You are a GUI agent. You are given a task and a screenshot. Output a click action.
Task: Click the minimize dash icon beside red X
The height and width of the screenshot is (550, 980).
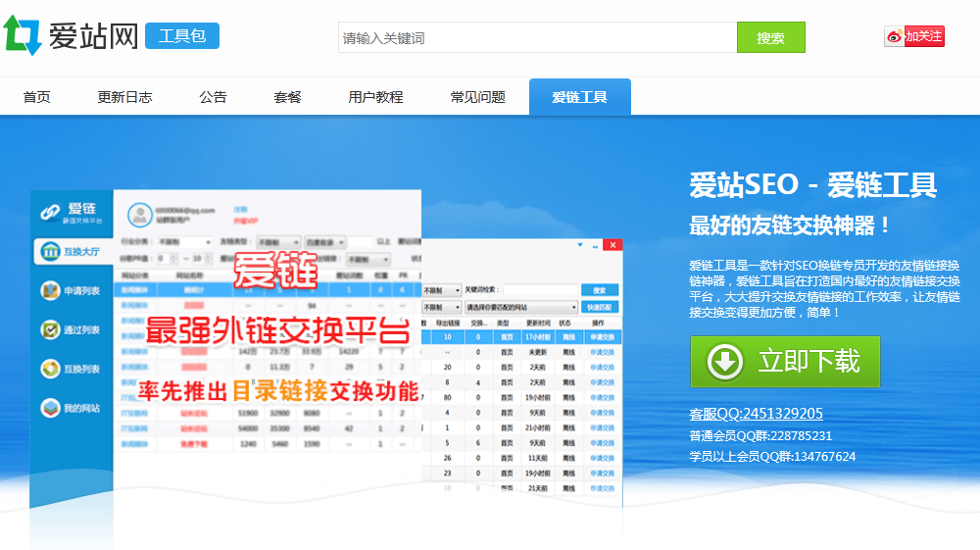point(595,247)
